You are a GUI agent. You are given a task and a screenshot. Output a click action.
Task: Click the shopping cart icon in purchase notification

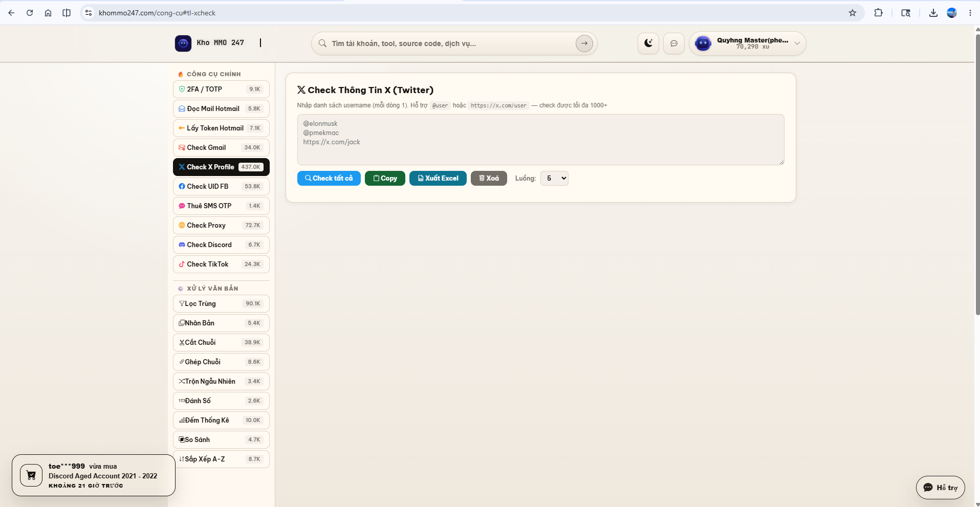[31, 475]
